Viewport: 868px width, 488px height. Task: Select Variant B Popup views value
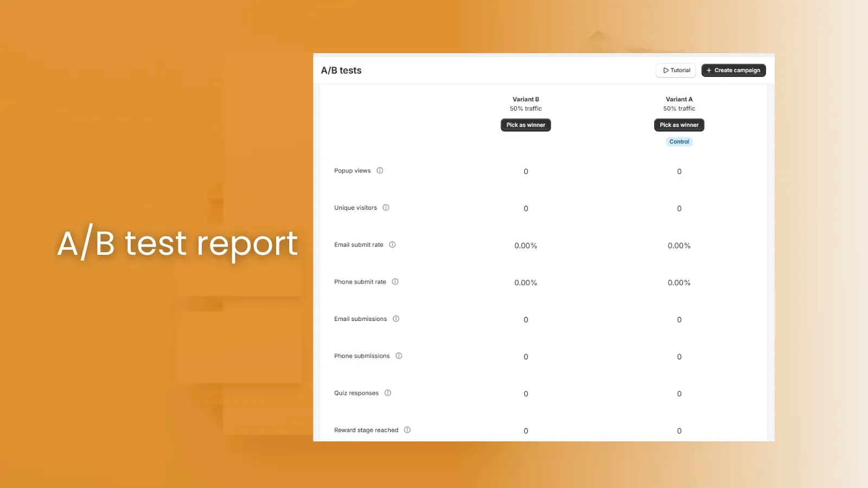pyautogui.click(x=526, y=171)
